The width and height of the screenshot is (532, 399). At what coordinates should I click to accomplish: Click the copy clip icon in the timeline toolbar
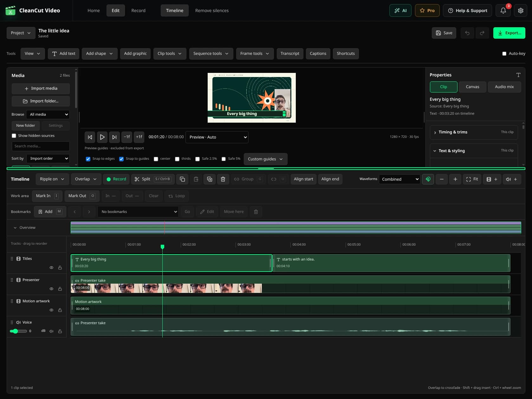182,179
